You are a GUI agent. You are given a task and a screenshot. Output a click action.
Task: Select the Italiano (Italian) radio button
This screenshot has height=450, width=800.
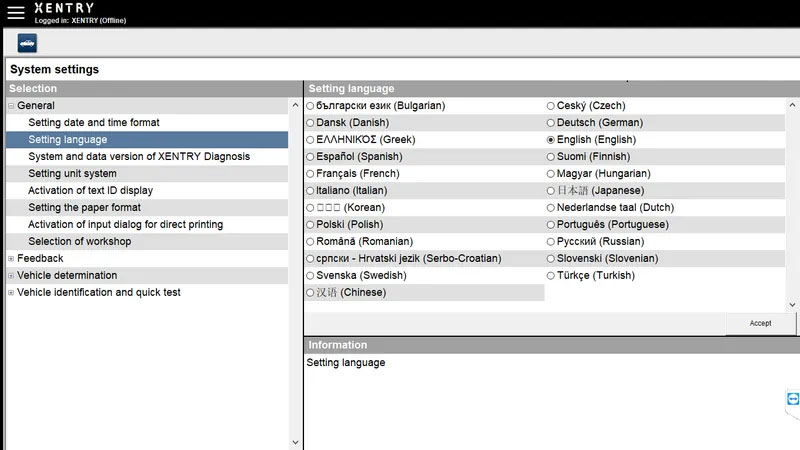click(x=310, y=191)
